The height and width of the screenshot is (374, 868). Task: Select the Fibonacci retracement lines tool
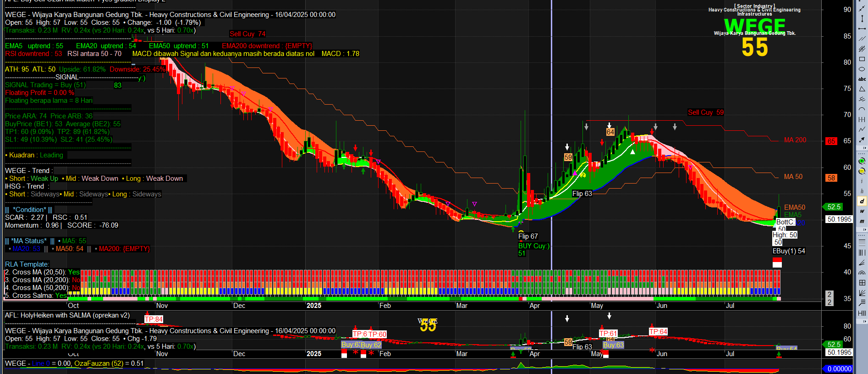click(x=862, y=242)
